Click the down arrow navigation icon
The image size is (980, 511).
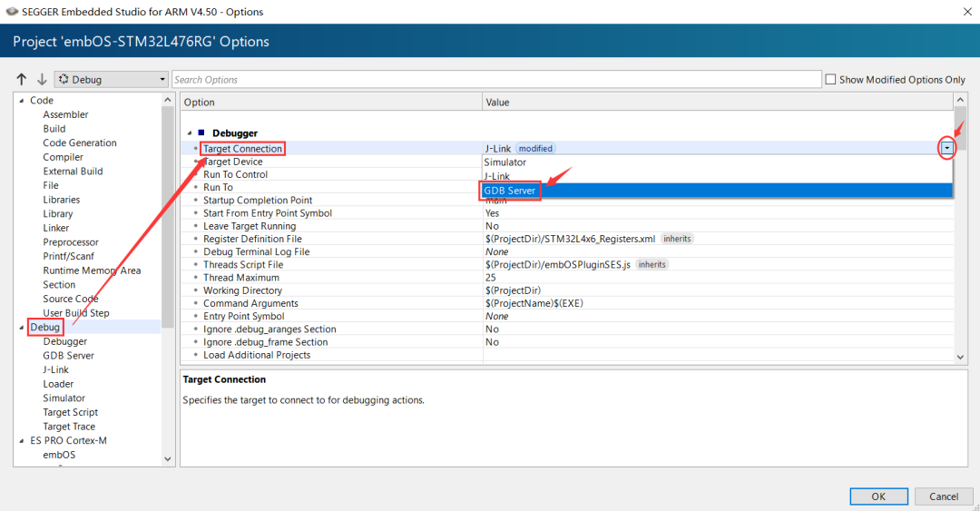click(42, 80)
